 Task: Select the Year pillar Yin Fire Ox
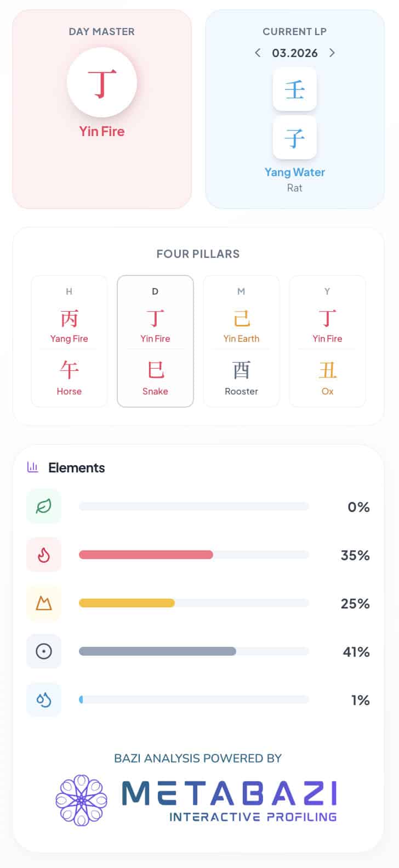[327, 341]
